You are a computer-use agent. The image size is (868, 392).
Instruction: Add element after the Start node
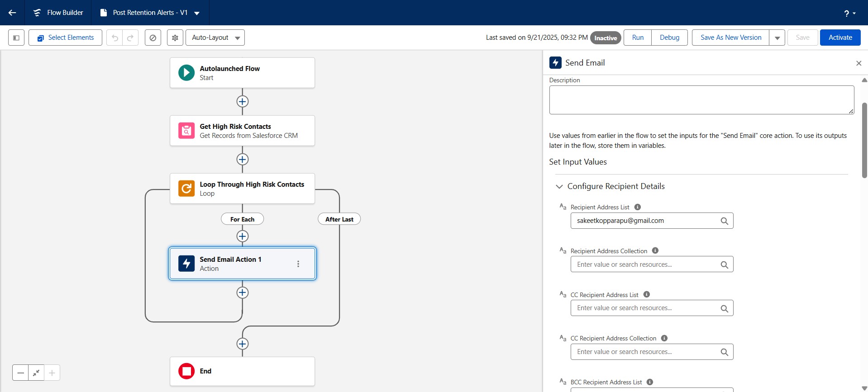point(243,101)
